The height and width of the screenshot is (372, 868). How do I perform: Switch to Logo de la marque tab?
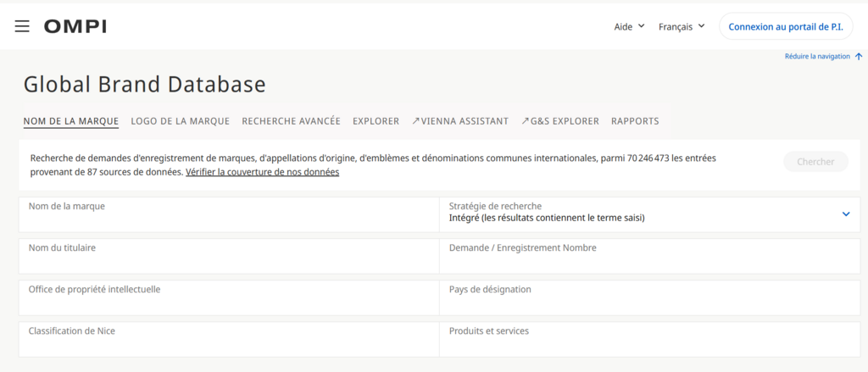180,121
